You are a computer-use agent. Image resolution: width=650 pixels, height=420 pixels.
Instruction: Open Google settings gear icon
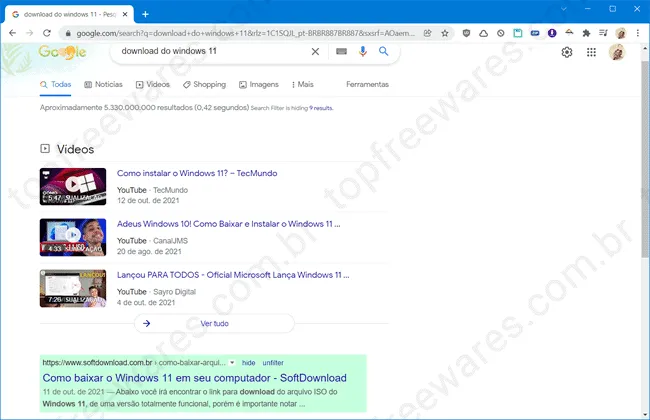click(x=567, y=52)
